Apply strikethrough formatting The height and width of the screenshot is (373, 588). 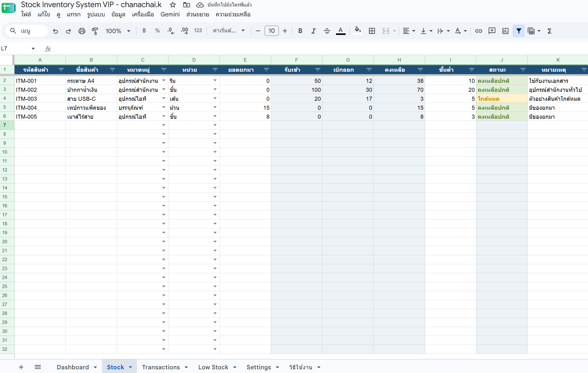point(327,31)
